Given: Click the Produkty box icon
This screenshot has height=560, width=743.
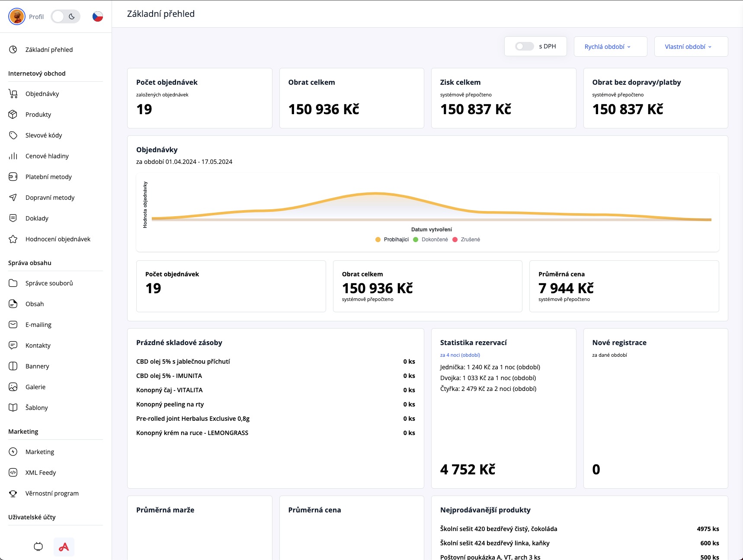Looking at the screenshot, I should [x=13, y=115].
